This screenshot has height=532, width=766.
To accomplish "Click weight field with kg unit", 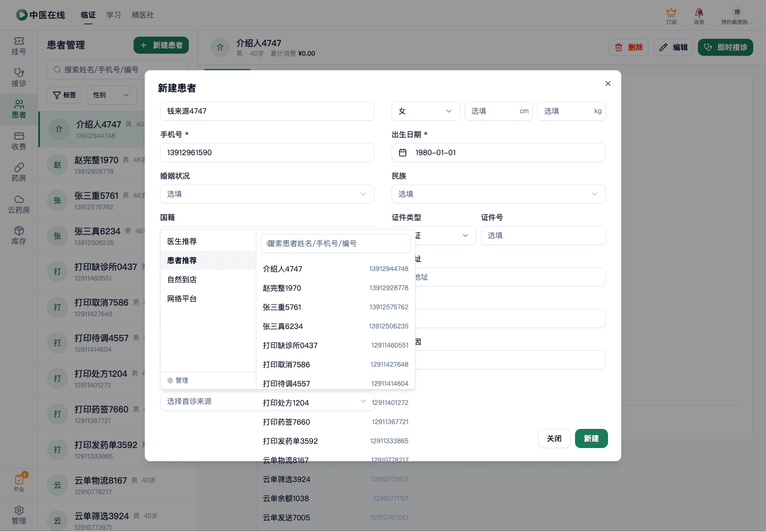I will coord(571,111).
